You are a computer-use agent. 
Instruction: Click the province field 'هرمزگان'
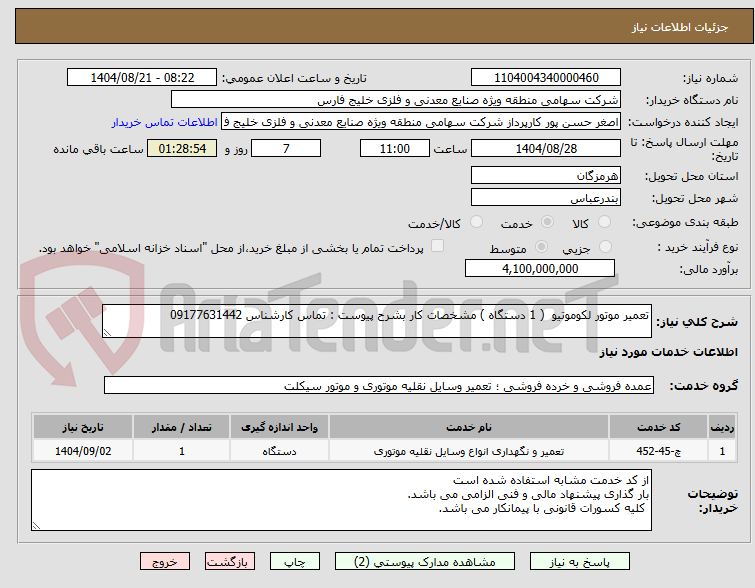(546, 175)
